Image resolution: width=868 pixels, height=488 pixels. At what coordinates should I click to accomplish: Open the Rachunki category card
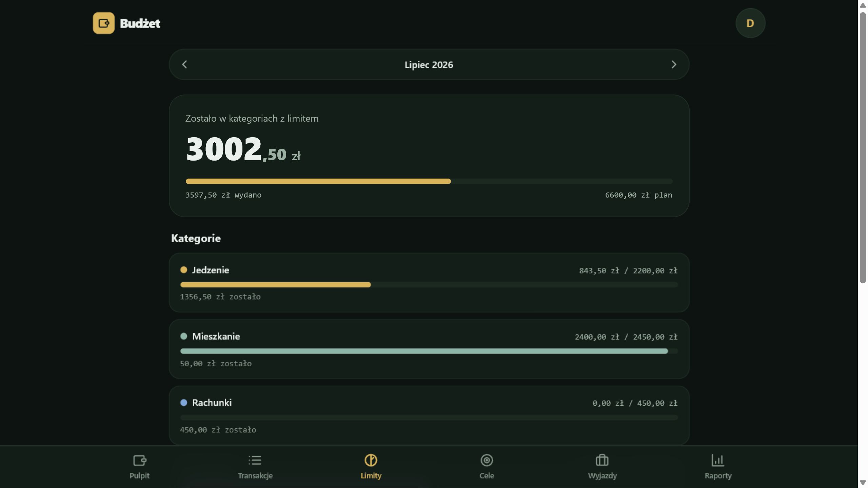pyautogui.click(x=429, y=415)
